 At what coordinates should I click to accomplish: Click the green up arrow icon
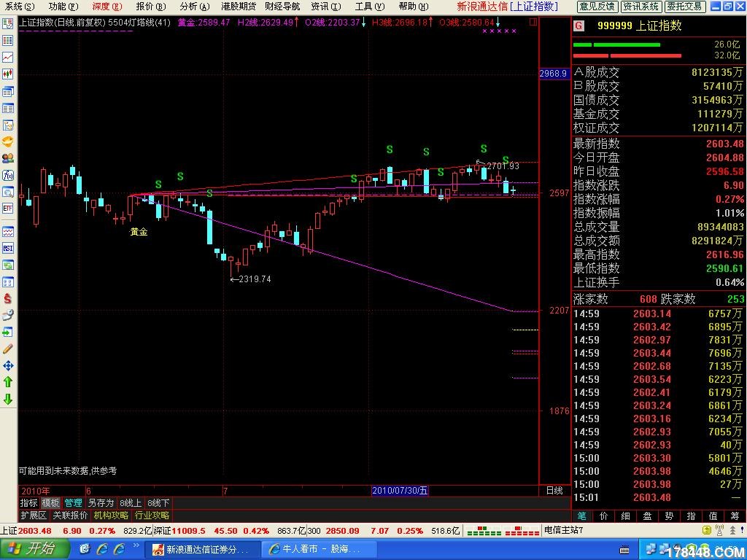click(x=8, y=382)
